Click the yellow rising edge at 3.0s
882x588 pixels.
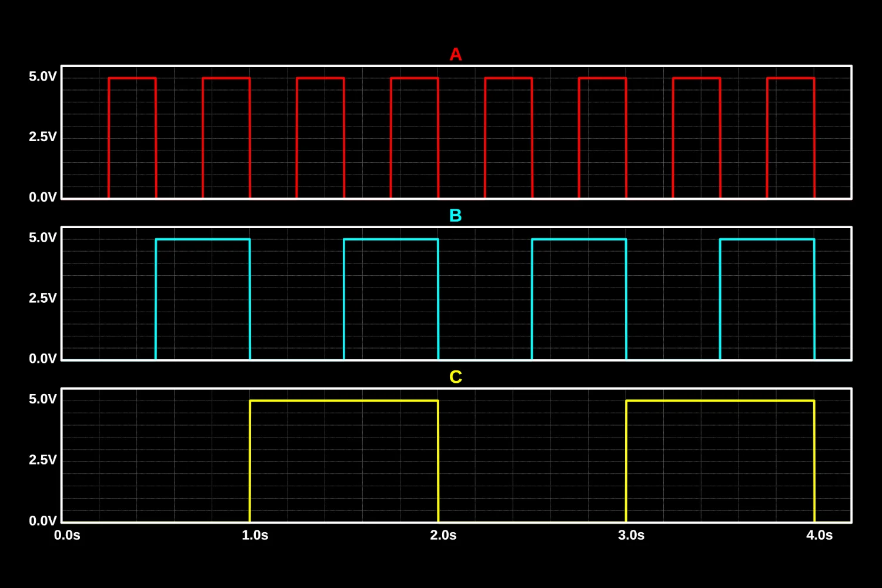pyautogui.click(x=626, y=461)
